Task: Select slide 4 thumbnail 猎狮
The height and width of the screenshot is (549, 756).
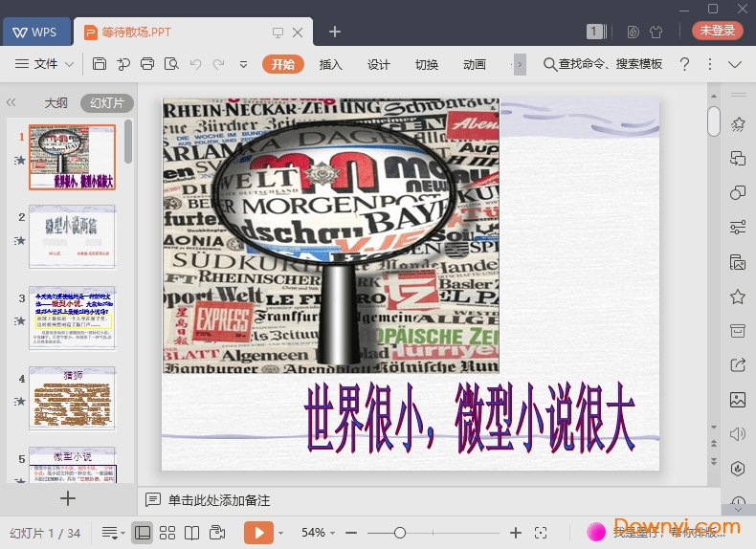Action: click(73, 398)
